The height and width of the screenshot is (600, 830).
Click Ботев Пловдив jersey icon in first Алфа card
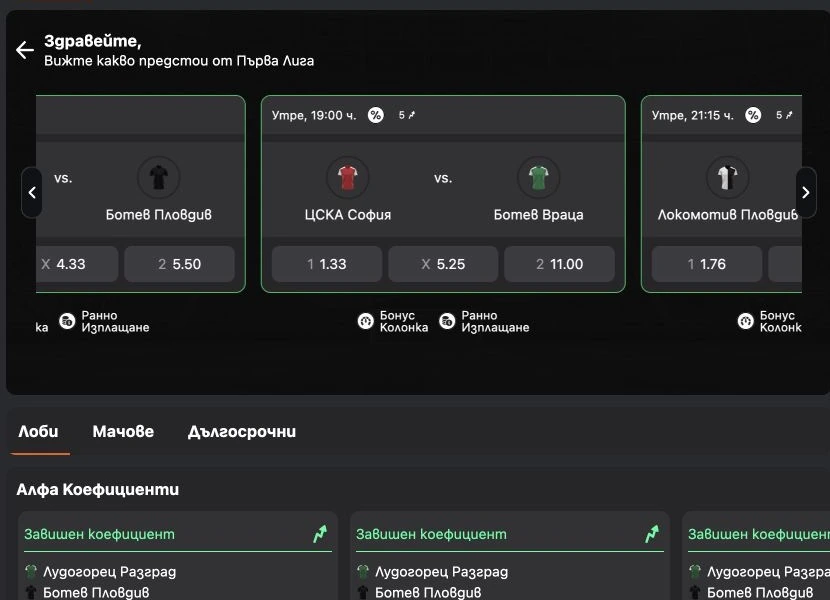[x=31, y=592]
